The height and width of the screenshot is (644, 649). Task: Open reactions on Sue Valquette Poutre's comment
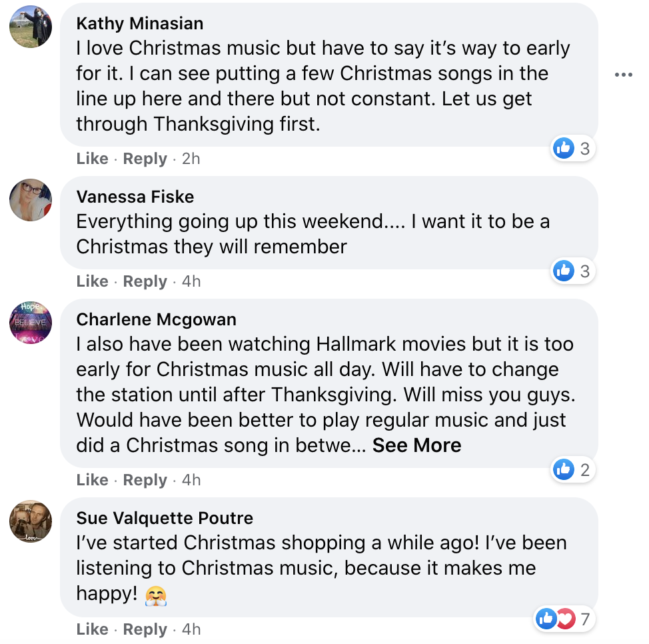pyautogui.click(x=564, y=619)
